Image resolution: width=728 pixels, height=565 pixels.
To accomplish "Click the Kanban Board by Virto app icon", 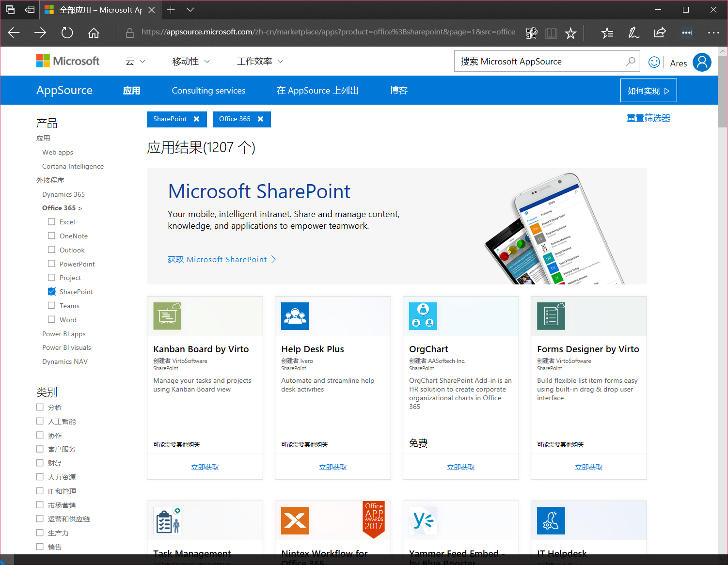I will click(167, 315).
